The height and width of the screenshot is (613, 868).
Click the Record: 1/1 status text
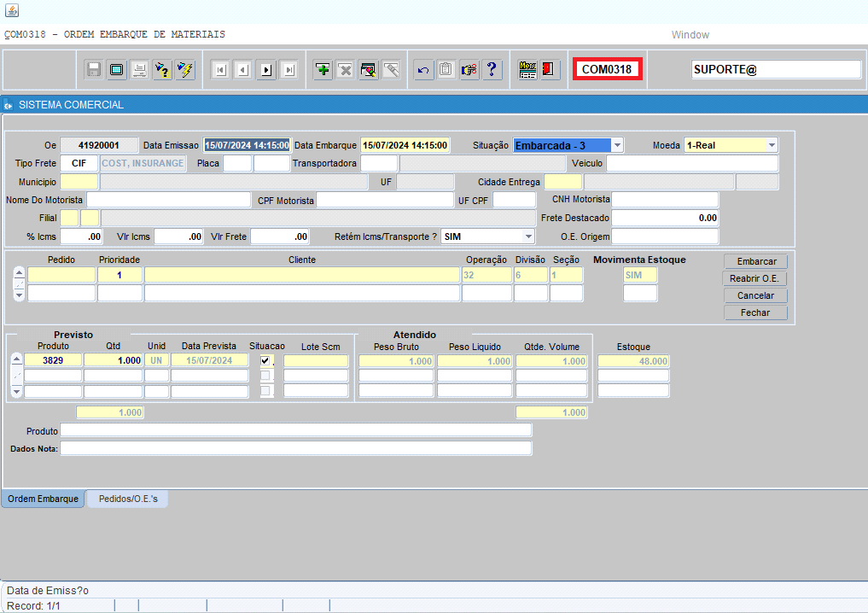pos(34,606)
